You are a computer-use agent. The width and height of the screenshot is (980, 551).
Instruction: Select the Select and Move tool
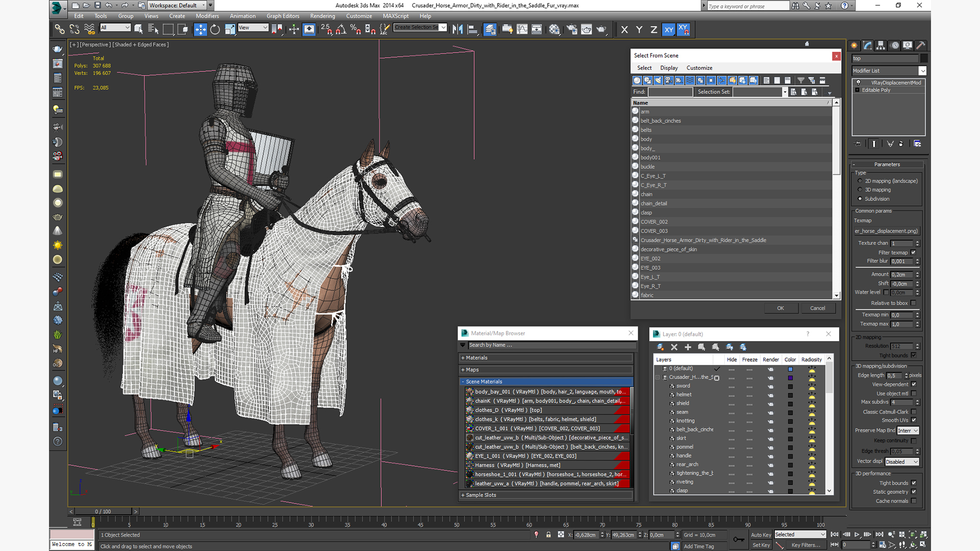point(201,30)
